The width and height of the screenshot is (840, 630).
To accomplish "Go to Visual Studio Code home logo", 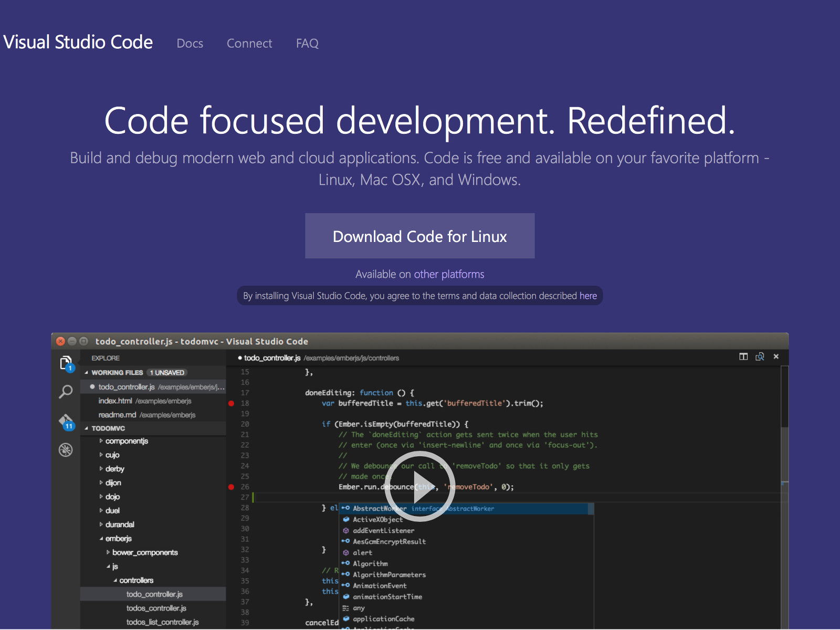I will (x=78, y=42).
